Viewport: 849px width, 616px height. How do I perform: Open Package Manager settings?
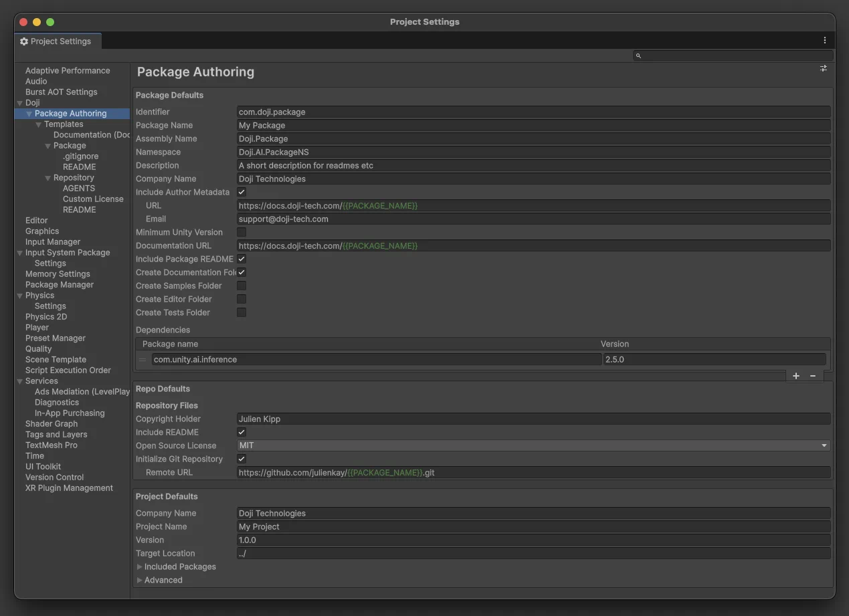(60, 284)
